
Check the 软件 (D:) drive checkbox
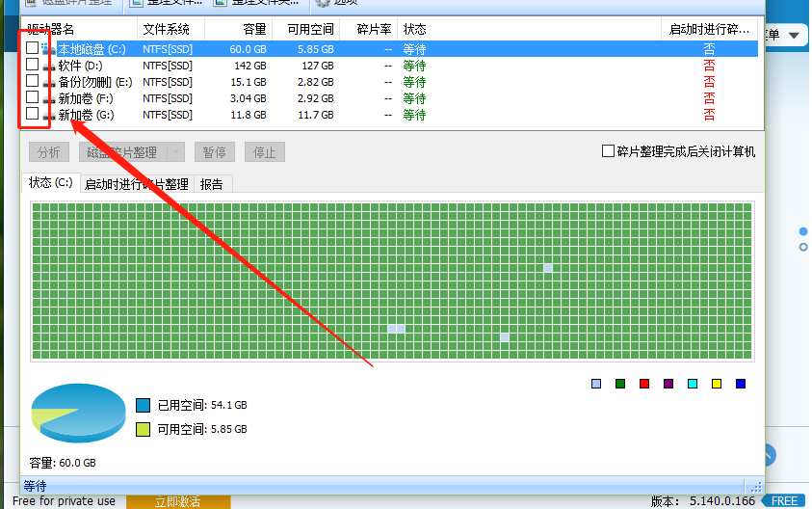coord(32,65)
